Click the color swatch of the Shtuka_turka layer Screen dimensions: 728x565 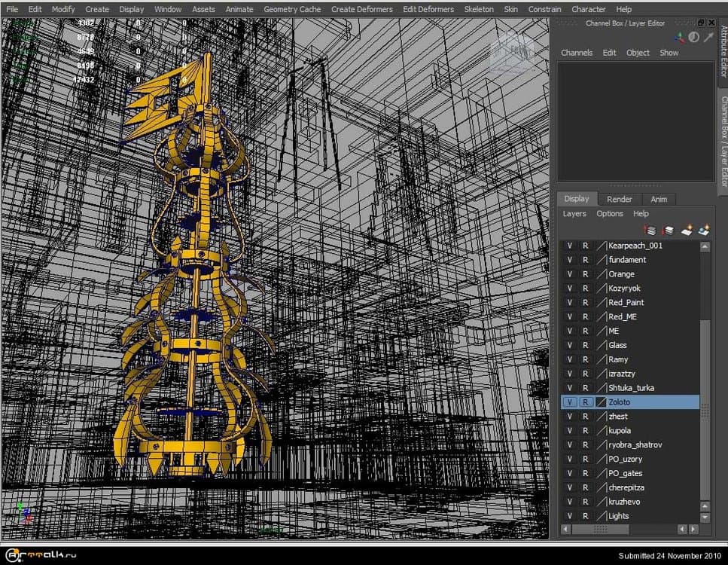(x=602, y=388)
